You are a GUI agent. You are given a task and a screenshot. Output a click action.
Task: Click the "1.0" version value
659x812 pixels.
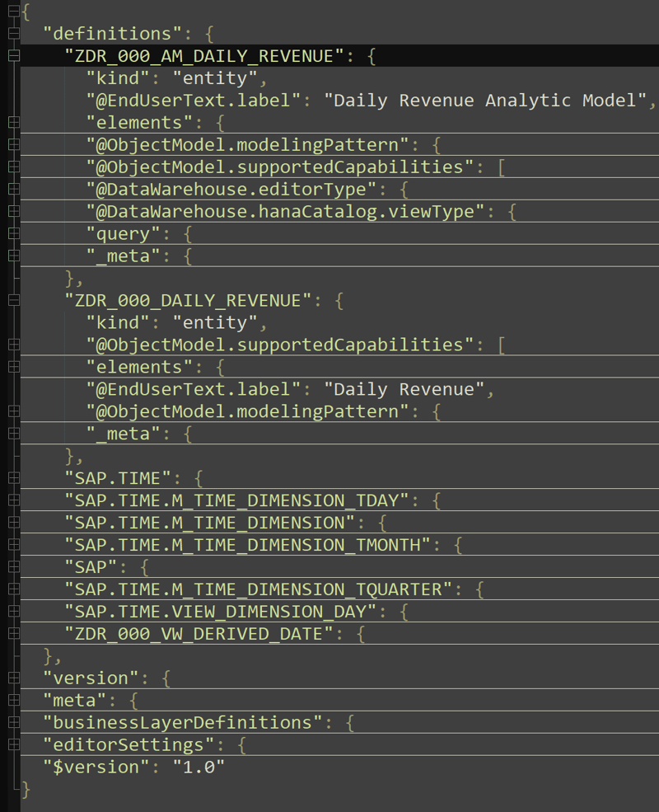click(199, 767)
